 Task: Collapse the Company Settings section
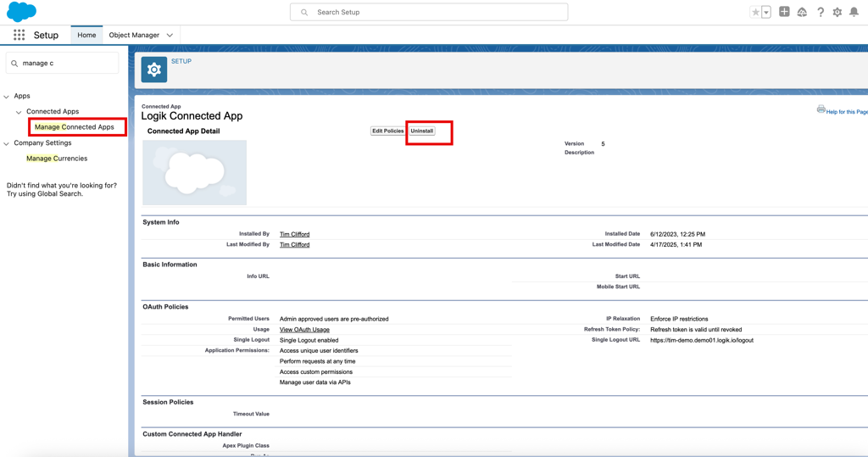pos(7,143)
